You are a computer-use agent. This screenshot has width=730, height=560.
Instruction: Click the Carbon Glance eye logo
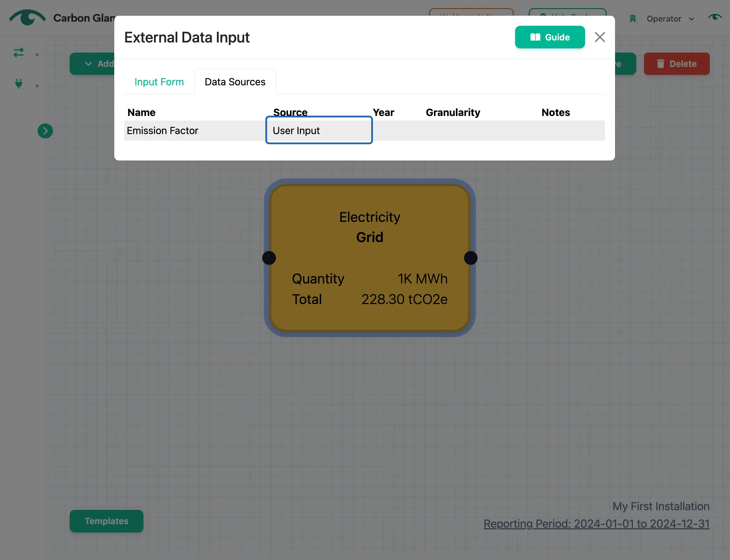[x=27, y=17]
